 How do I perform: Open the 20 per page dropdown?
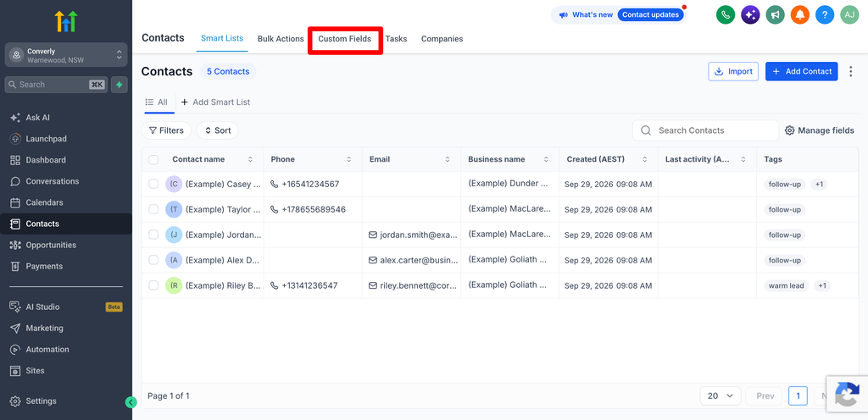pyautogui.click(x=721, y=395)
